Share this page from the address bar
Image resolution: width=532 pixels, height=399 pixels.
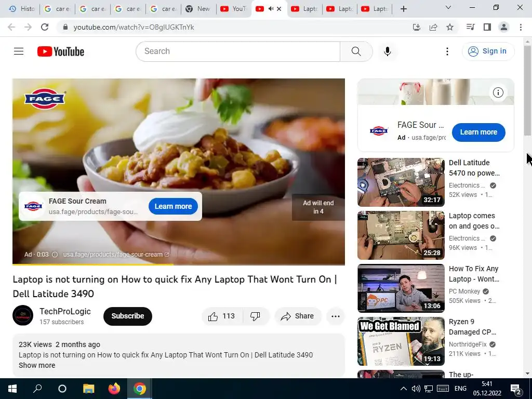point(433,27)
